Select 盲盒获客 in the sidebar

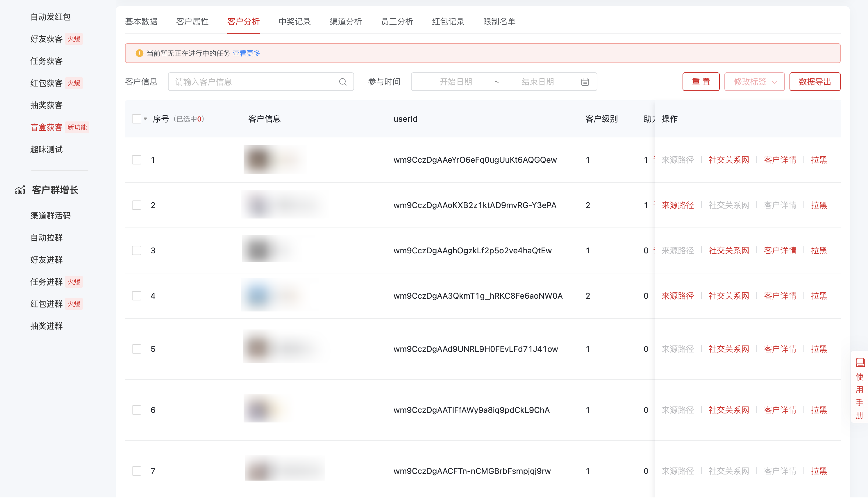pyautogui.click(x=46, y=127)
